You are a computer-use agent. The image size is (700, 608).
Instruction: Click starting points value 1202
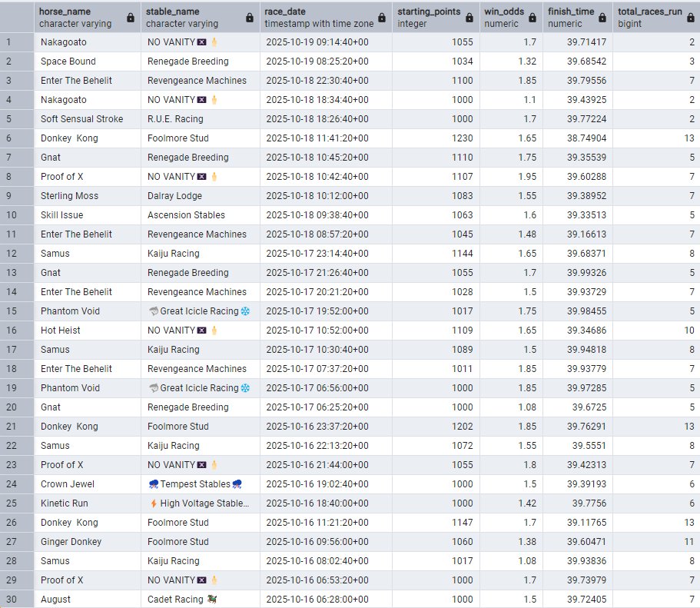pyautogui.click(x=436, y=426)
